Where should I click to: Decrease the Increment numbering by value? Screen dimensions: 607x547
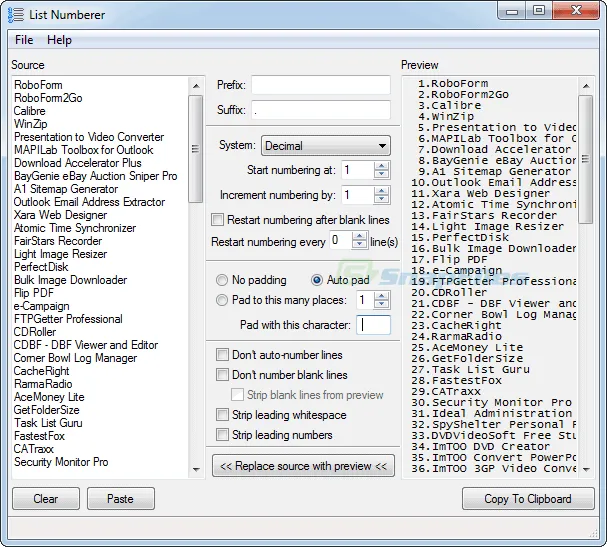[x=382, y=199]
